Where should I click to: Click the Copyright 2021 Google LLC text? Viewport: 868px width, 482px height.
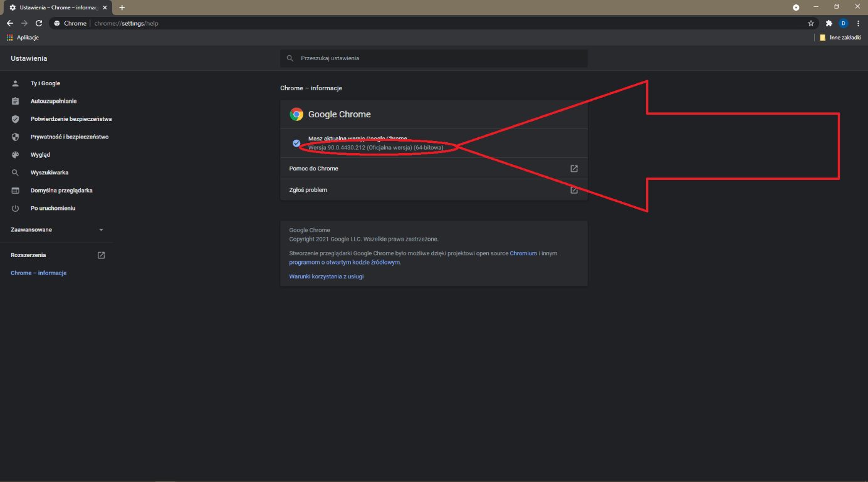(x=363, y=239)
